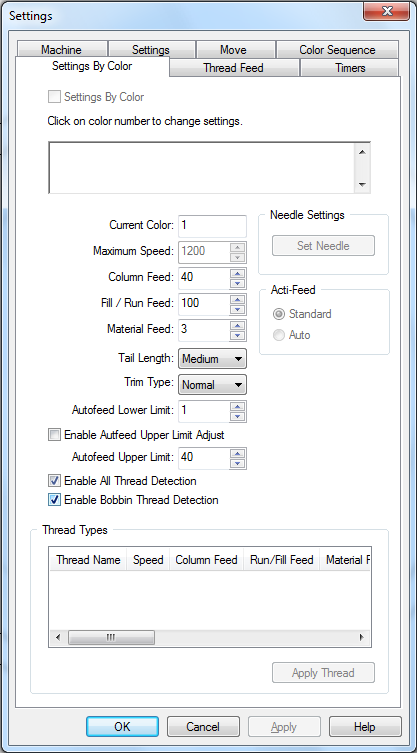Click the Apply Thread button
The height and width of the screenshot is (753, 417).
(323, 673)
